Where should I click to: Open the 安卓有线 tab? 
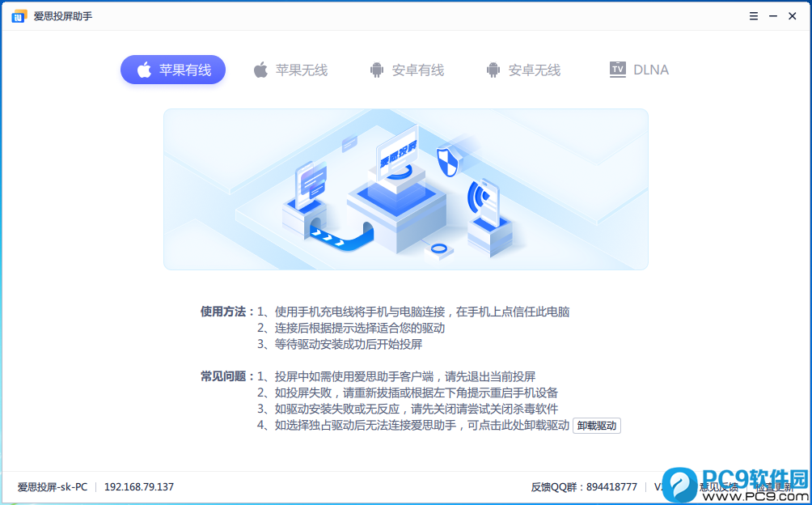coord(407,70)
